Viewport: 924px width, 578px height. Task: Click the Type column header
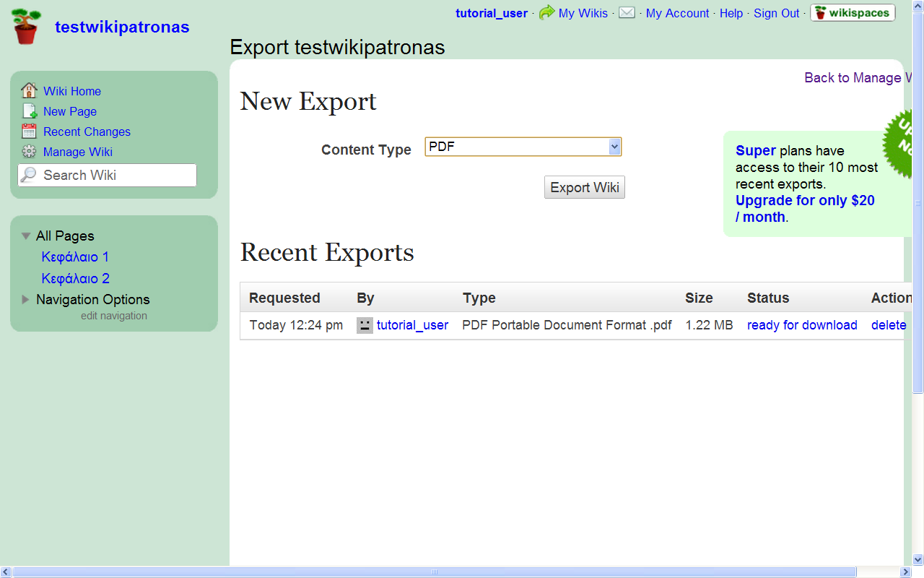click(479, 298)
